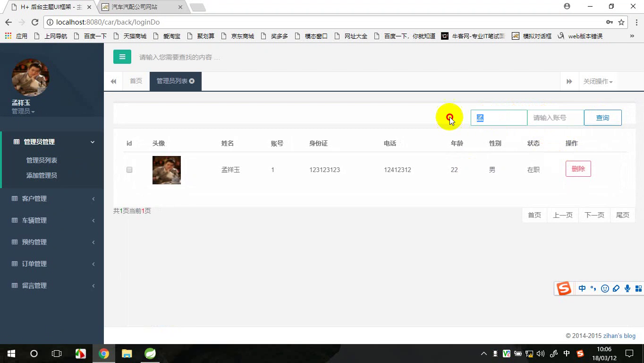Expand the 车辆管理 sidebar menu

tap(93, 220)
